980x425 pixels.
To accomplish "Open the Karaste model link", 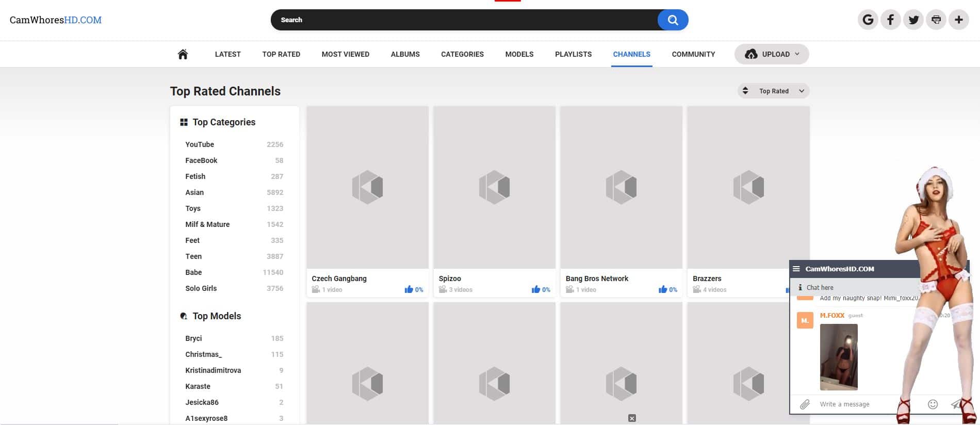I will point(198,386).
